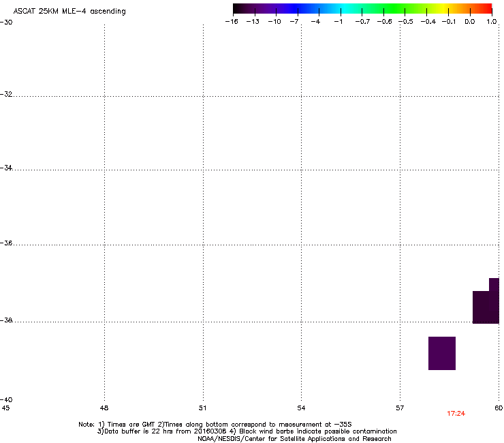The height and width of the screenshot is (443, 504).
Task: Click the color bar label -4
Action: (315, 22)
